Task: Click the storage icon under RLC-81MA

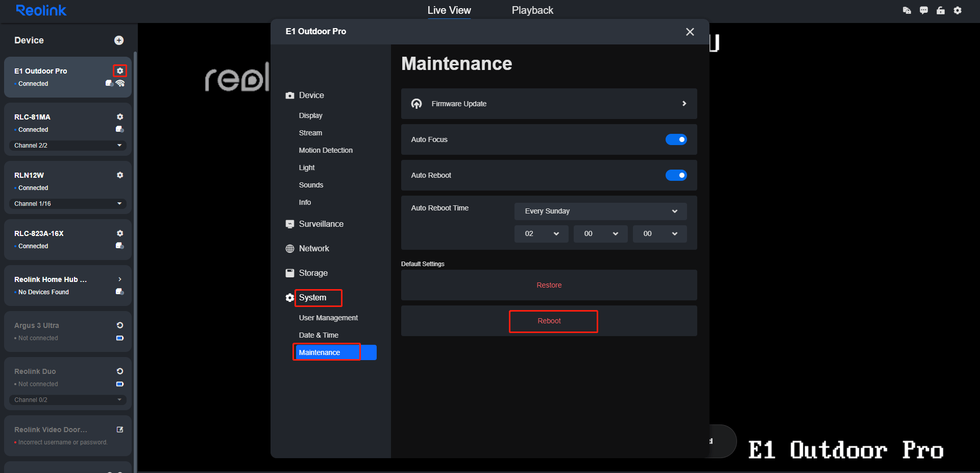Action: (120, 129)
